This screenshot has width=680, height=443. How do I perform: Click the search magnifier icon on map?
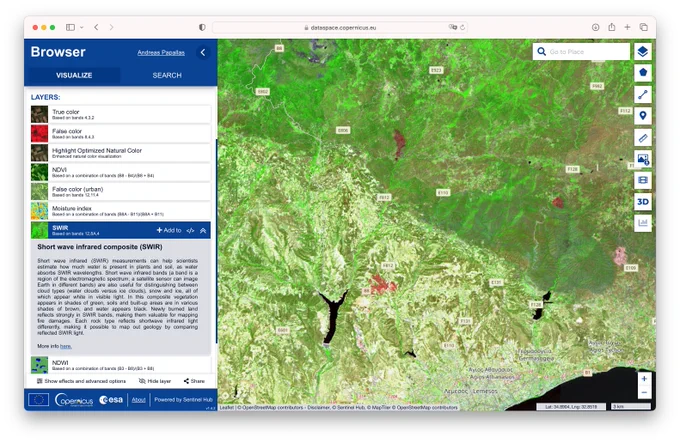[541, 52]
